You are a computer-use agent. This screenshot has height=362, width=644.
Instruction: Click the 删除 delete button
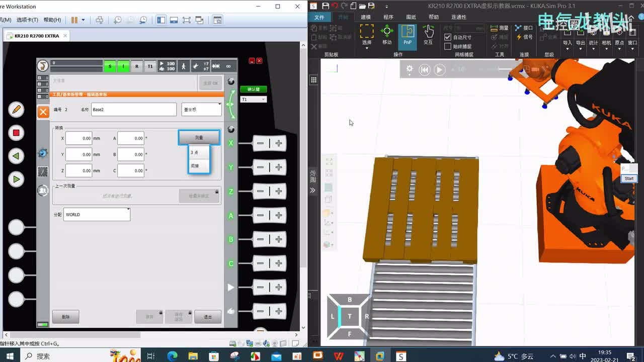coord(66,317)
